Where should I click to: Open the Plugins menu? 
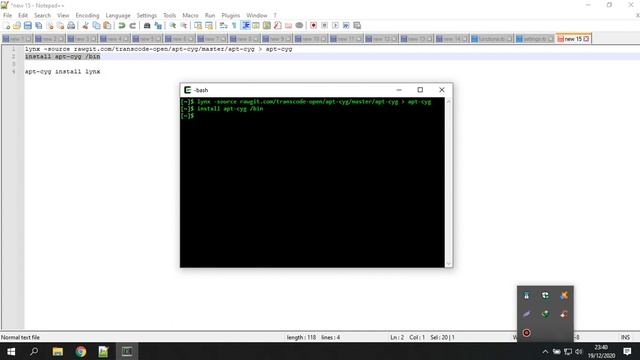[231, 16]
